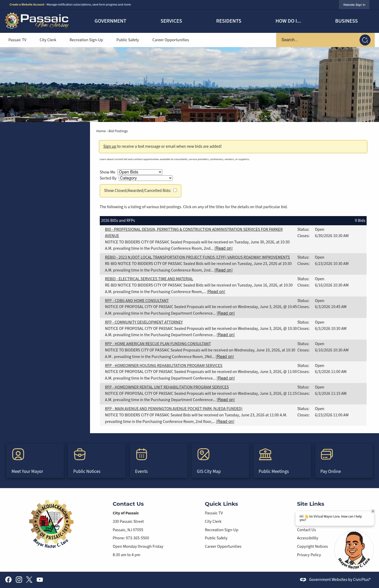Screen dimensions: 379x588
Task: Click Read on for Community Development Attorney
Action: [226, 335]
